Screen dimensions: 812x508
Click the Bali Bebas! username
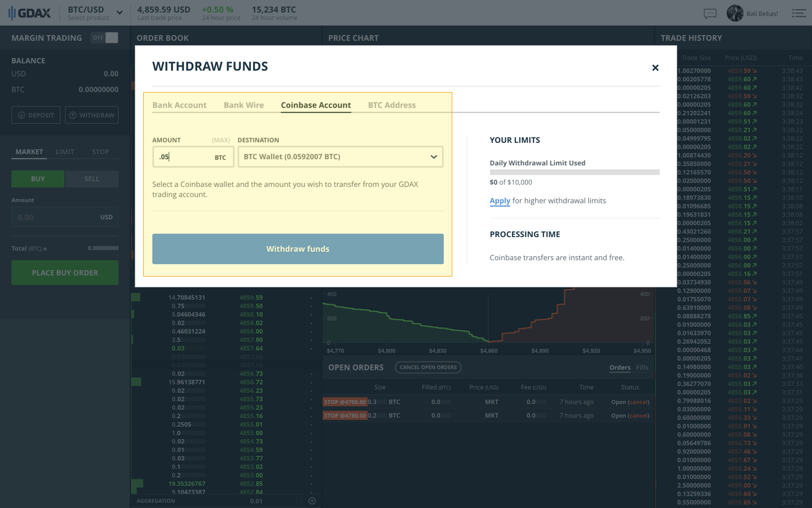(762, 14)
